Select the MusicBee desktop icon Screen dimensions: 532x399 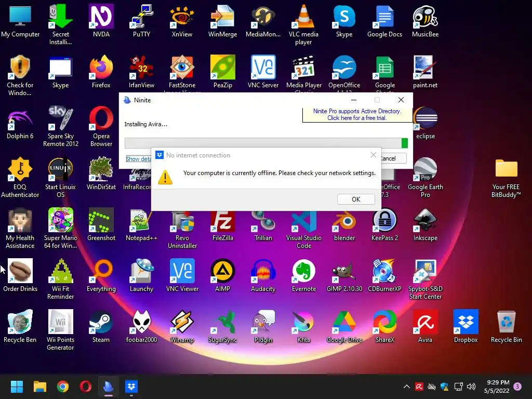click(x=425, y=21)
